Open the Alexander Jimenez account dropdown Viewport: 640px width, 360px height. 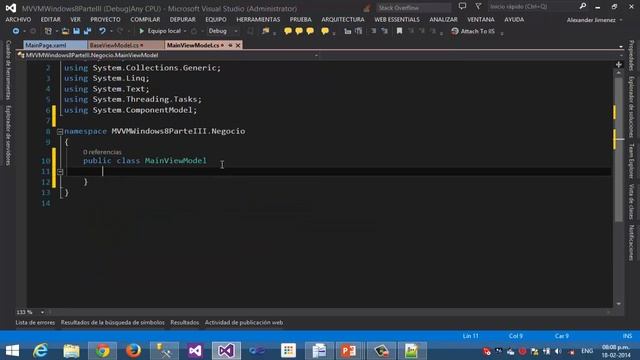(x=594, y=20)
